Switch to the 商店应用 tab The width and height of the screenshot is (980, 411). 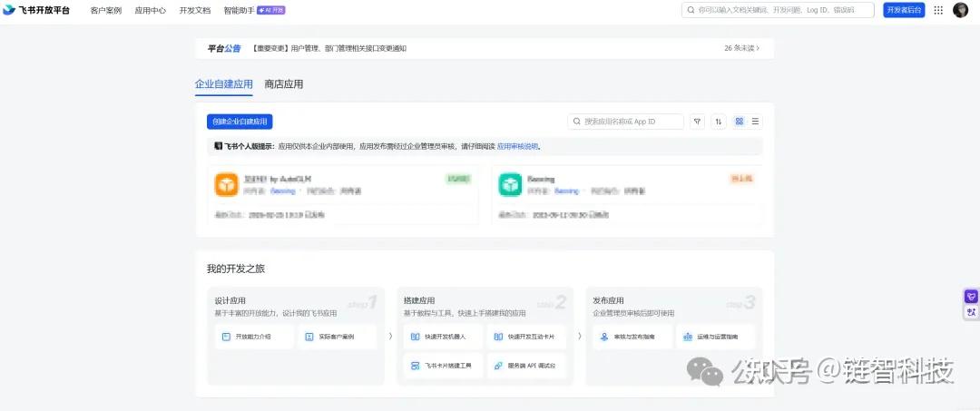click(284, 84)
